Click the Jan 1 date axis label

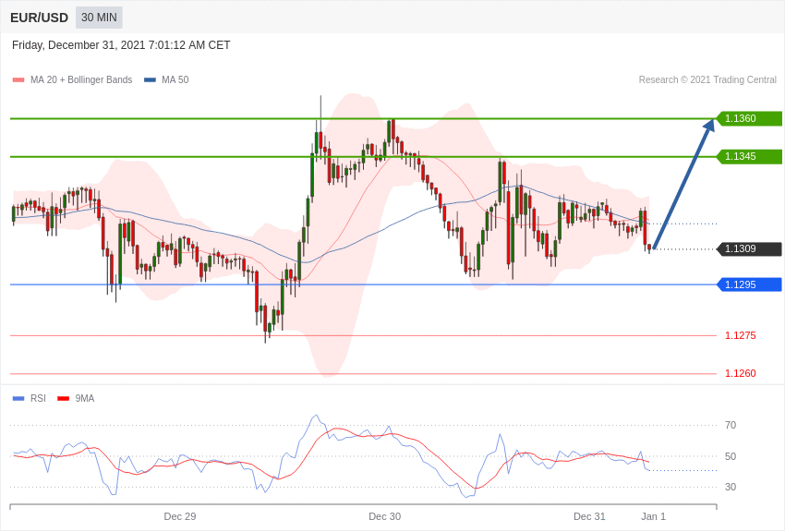click(653, 516)
